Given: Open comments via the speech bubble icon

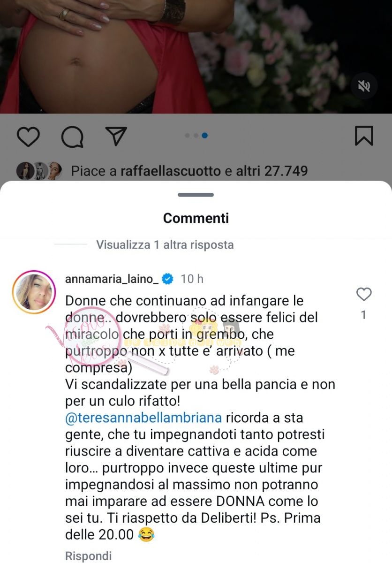Looking at the screenshot, I should pos(73,137).
